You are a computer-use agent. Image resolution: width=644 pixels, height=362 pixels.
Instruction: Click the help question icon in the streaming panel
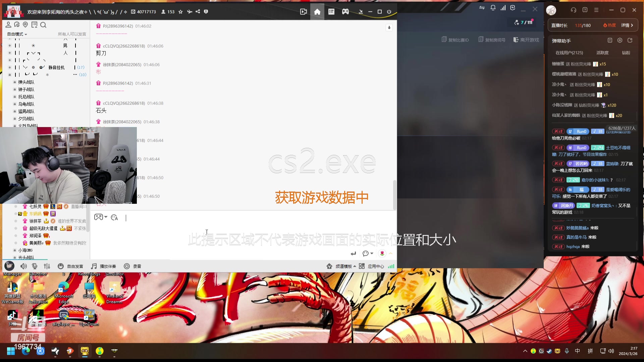585,10
